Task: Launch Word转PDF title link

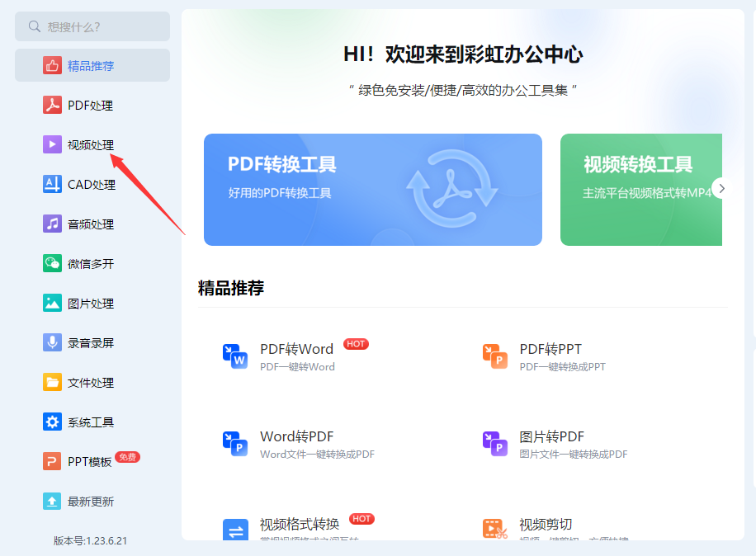Action: tap(296, 436)
